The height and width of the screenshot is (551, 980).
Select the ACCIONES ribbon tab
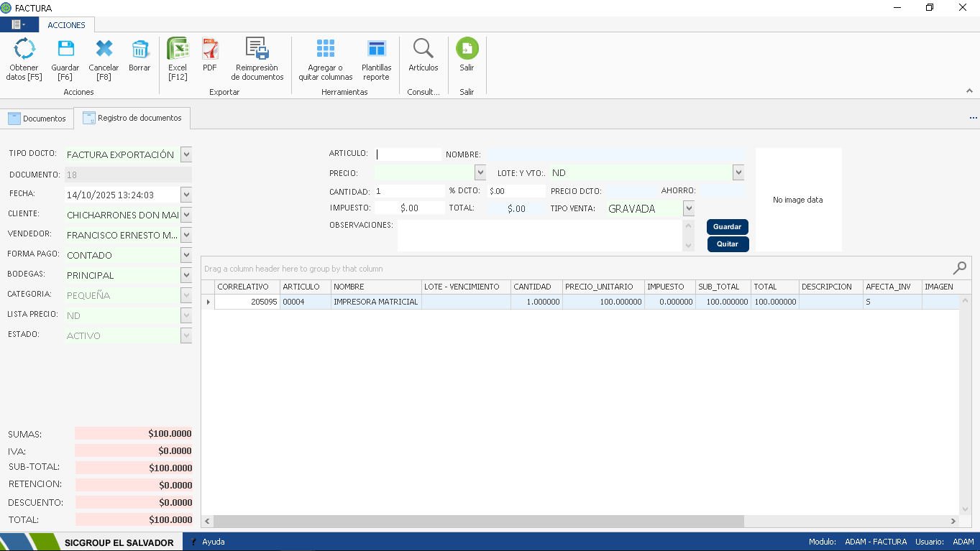(x=66, y=25)
